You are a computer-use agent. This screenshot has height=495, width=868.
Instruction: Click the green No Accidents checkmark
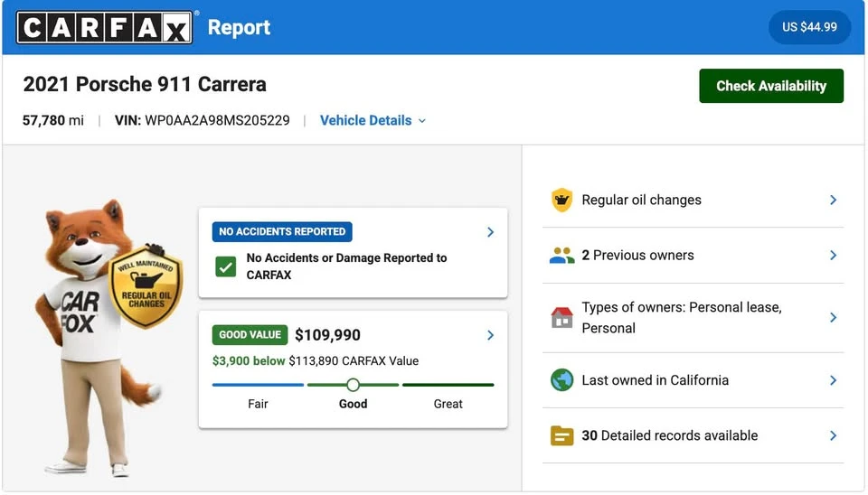click(x=225, y=266)
